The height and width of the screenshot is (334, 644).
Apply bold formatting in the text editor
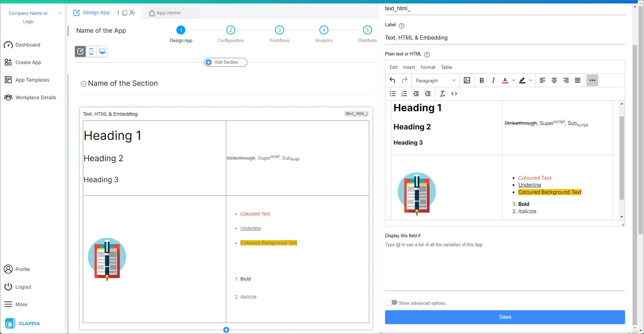[482, 80]
